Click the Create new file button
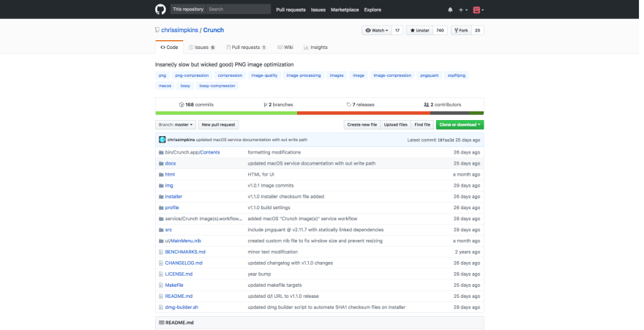This screenshot has width=644, height=330. tap(362, 125)
